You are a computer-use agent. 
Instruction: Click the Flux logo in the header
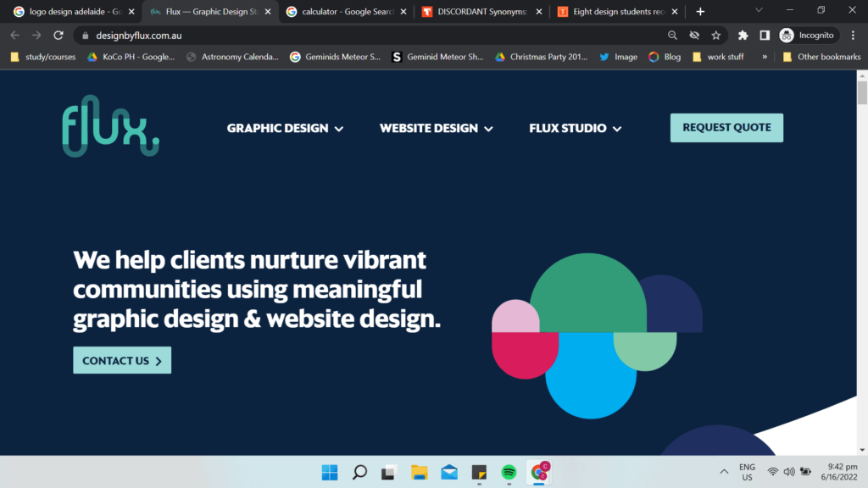point(111,126)
